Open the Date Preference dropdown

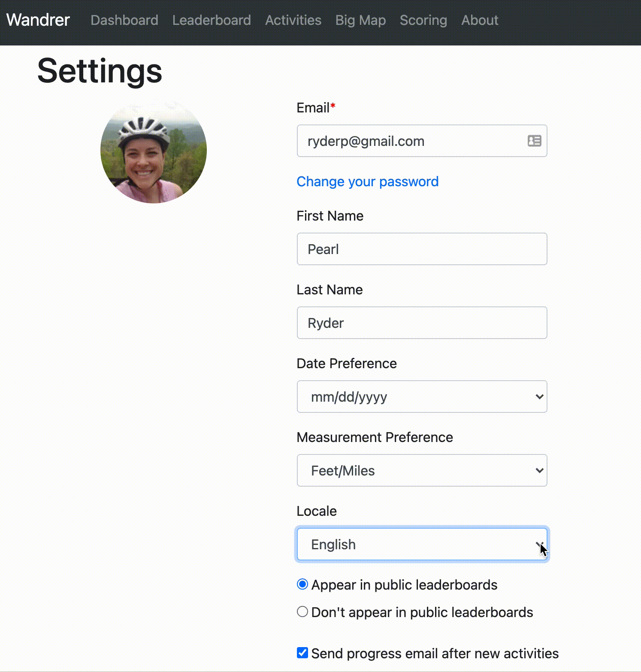pos(422,397)
